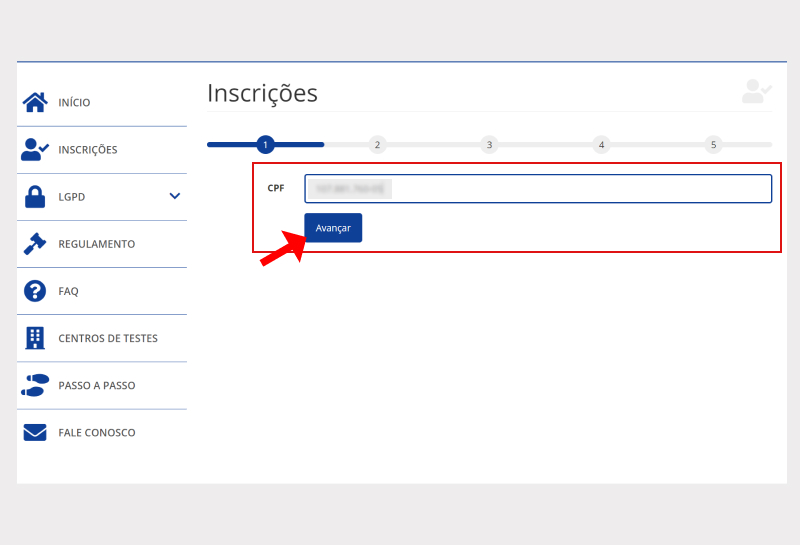The height and width of the screenshot is (545, 800).
Task: Jump to step 4 in the progress bar
Action: pyautogui.click(x=601, y=145)
